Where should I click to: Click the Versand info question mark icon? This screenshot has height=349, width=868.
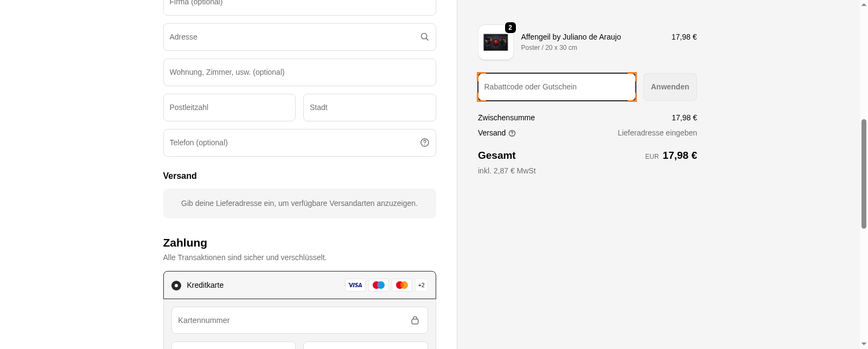click(x=512, y=133)
